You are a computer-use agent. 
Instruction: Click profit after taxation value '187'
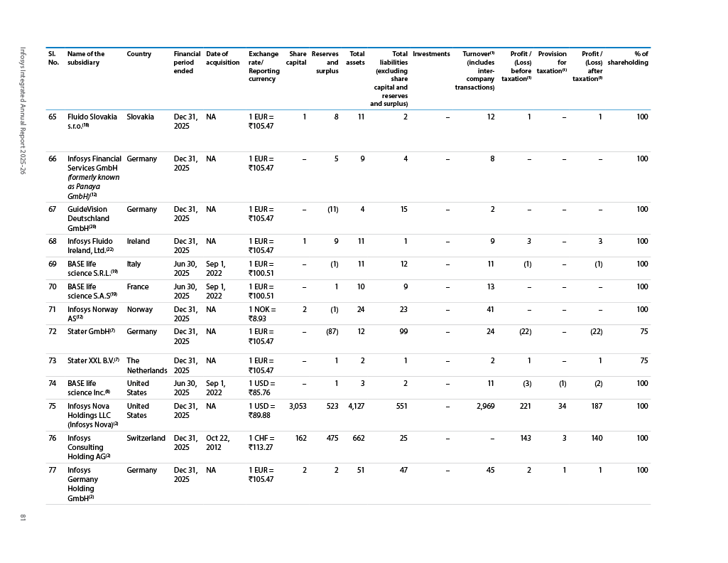coord(597,406)
